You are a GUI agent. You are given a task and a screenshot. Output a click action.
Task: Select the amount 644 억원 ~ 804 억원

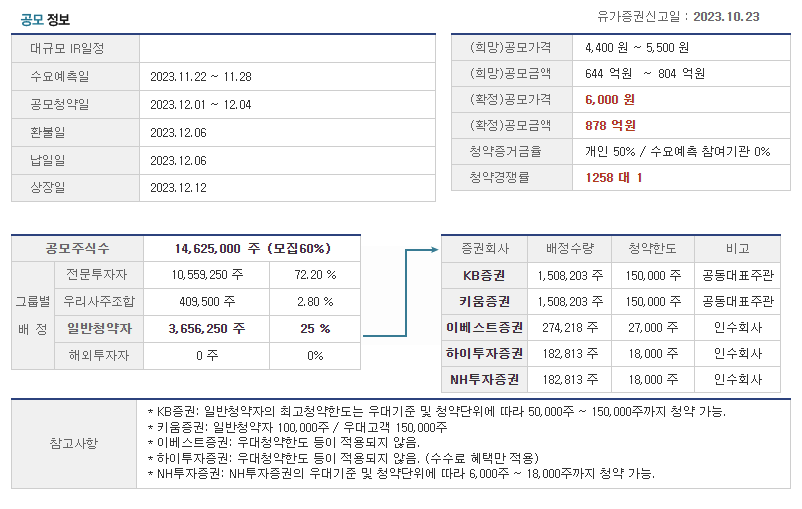click(645, 74)
